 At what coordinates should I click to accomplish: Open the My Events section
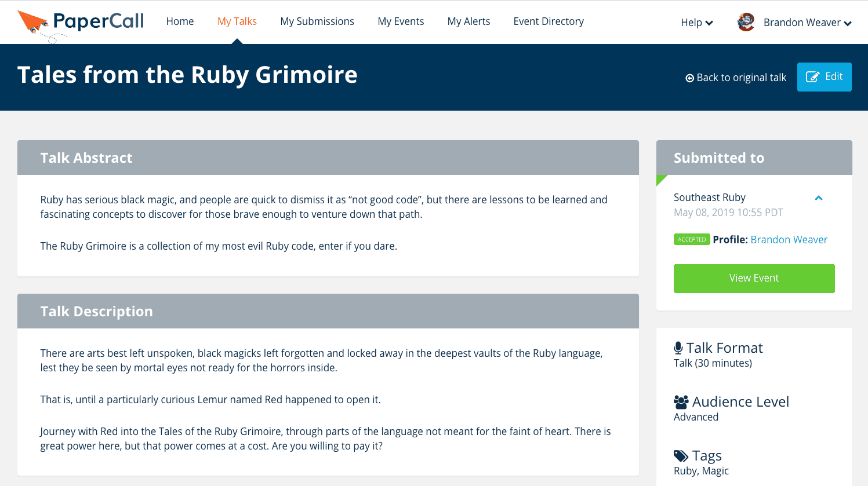401,21
